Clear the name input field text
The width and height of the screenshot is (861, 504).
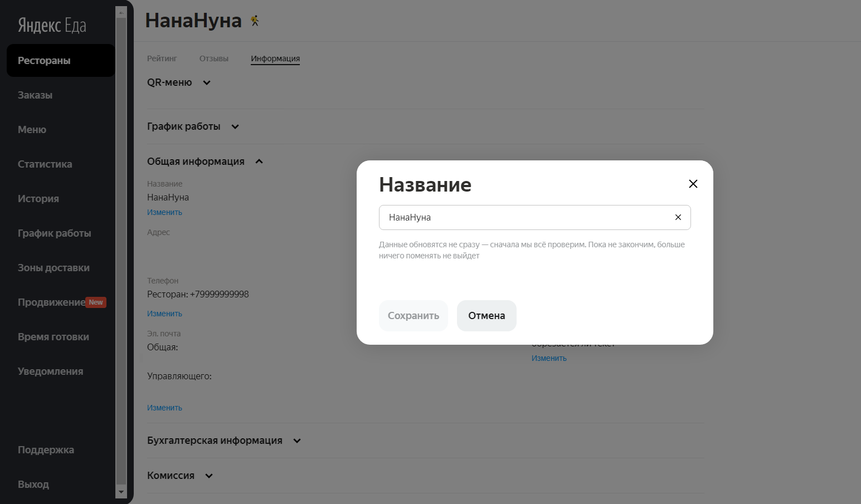[x=678, y=217]
